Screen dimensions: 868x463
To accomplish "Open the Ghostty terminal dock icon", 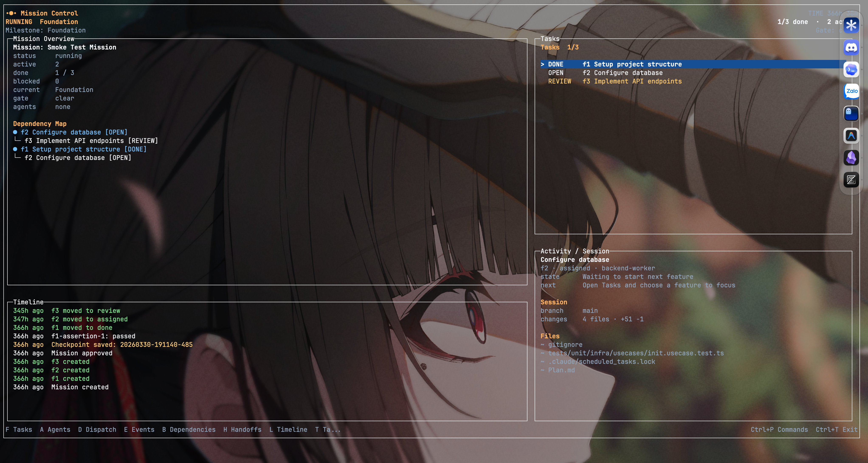I will [x=851, y=114].
